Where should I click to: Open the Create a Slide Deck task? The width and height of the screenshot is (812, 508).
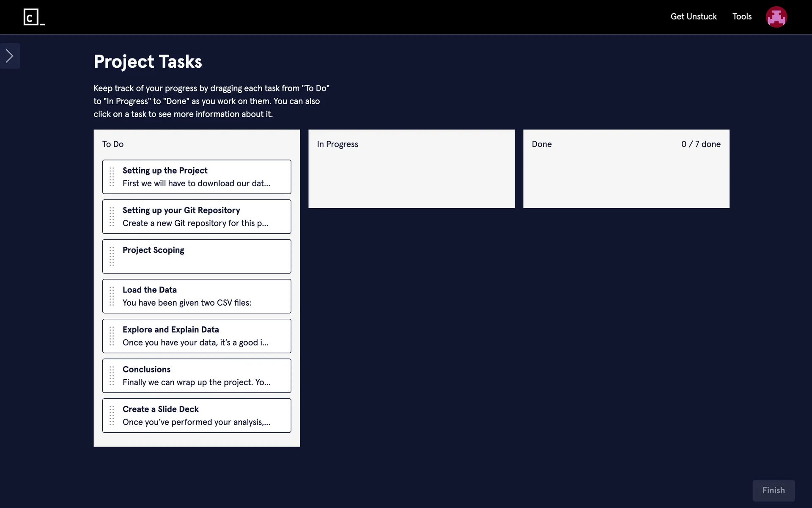203,416
